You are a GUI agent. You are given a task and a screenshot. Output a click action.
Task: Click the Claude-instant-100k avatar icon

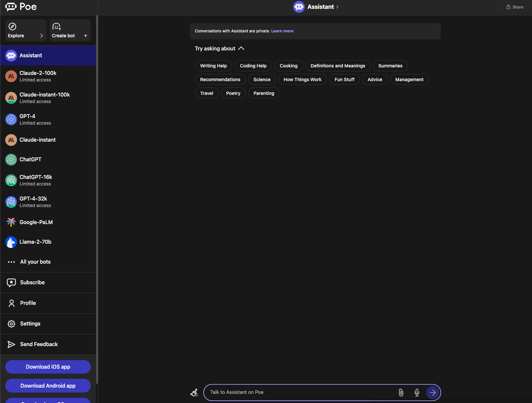click(11, 98)
